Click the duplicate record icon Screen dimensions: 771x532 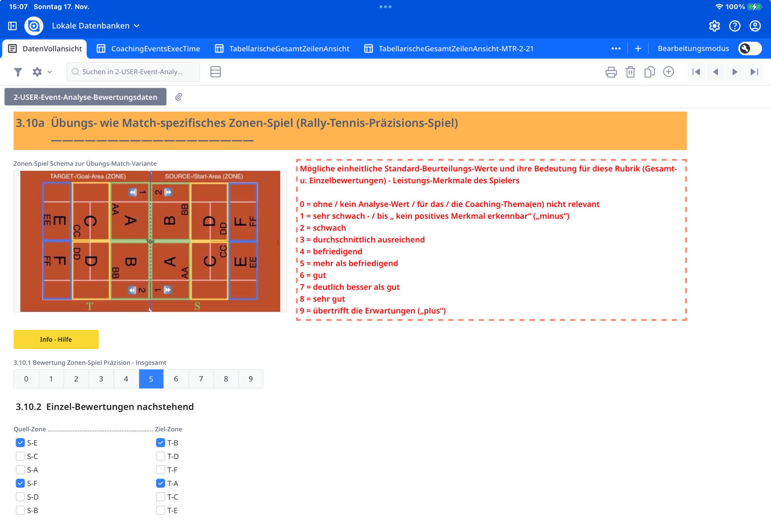pyautogui.click(x=649, y=72)
